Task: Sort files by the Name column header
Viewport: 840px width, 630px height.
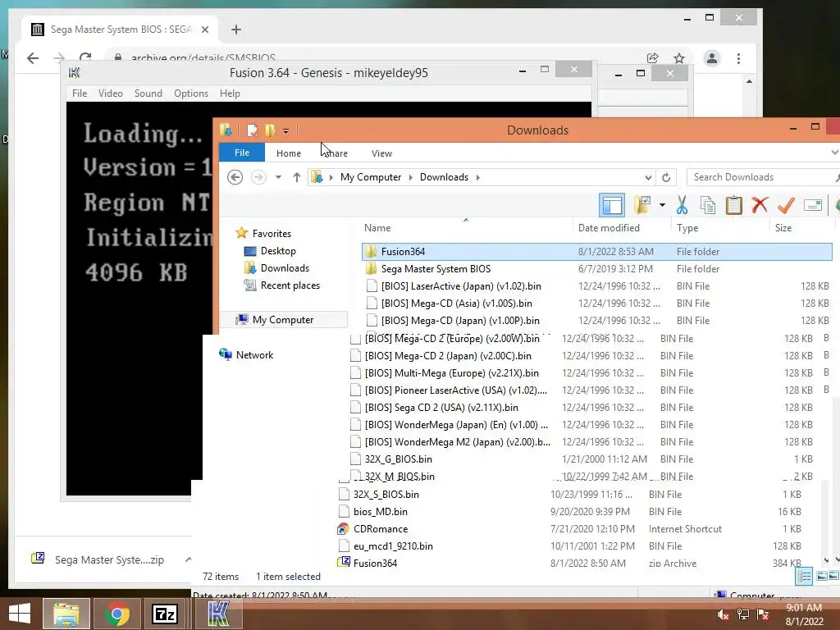Action: pos(377,228)
